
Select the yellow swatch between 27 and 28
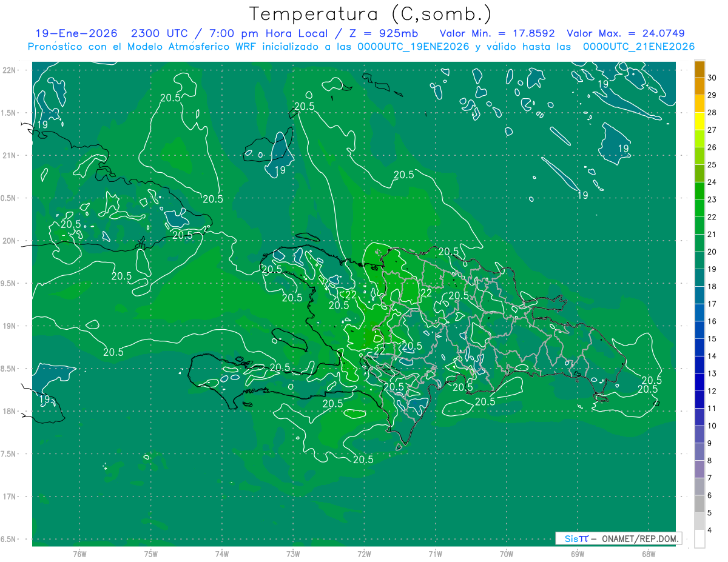tap(699, 121)
